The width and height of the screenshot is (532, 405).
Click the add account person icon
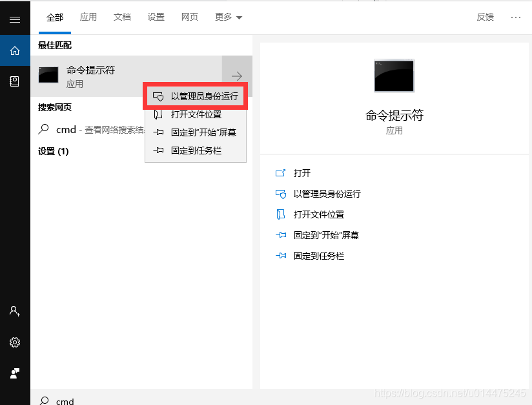15,311
